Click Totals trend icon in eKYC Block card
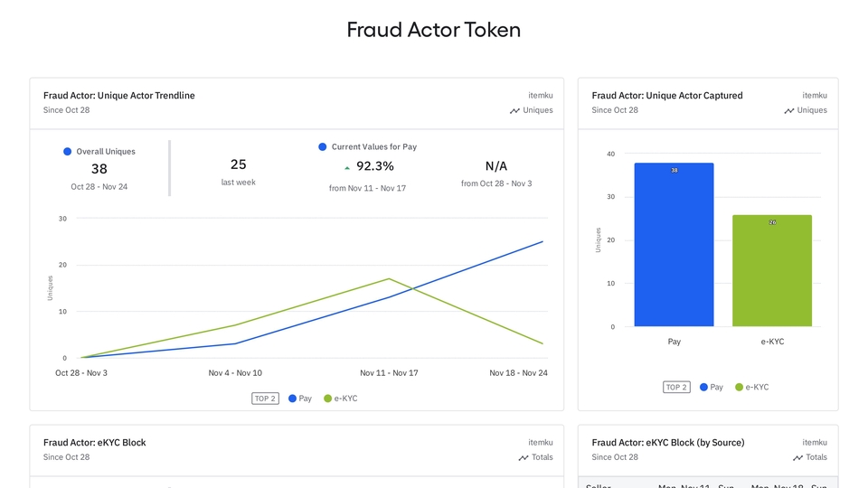Image resolution: width=868 pixels, height=488 pixels. (524, 458)
